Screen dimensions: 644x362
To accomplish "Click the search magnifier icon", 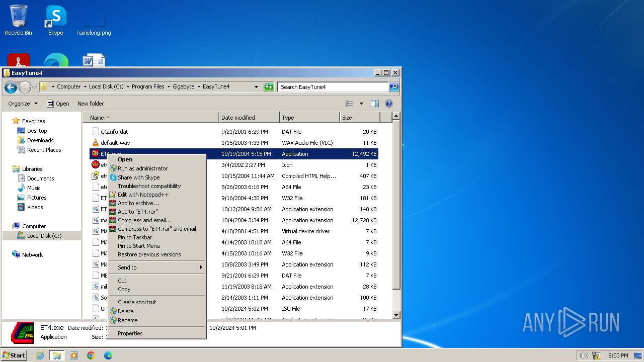I will (394, 87).
